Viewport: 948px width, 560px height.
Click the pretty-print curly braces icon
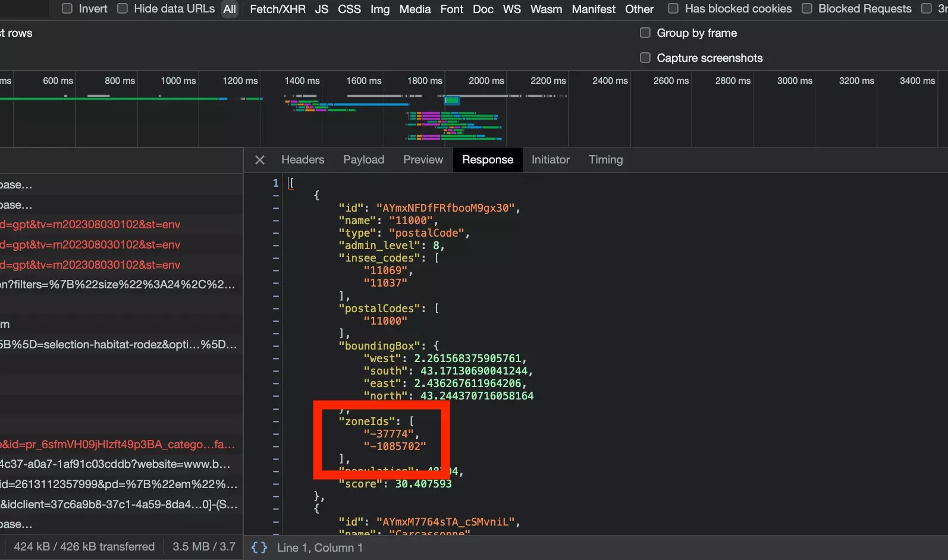tap(259, 548)
